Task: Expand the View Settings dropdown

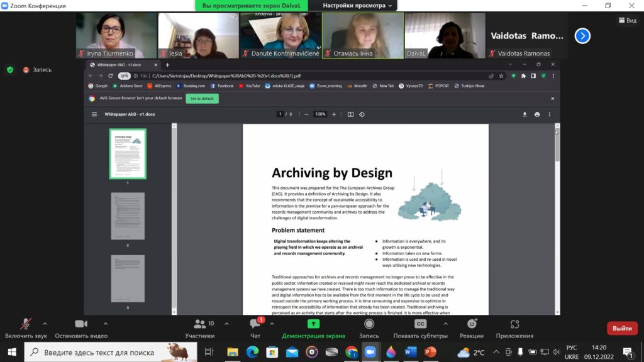Action: (358, 6)
